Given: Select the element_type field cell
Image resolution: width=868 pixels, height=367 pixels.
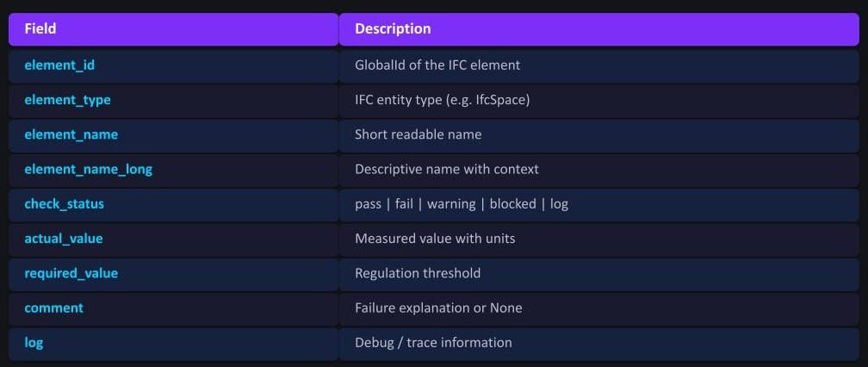Looking at the screenshot, I should [x=67, y=100].
